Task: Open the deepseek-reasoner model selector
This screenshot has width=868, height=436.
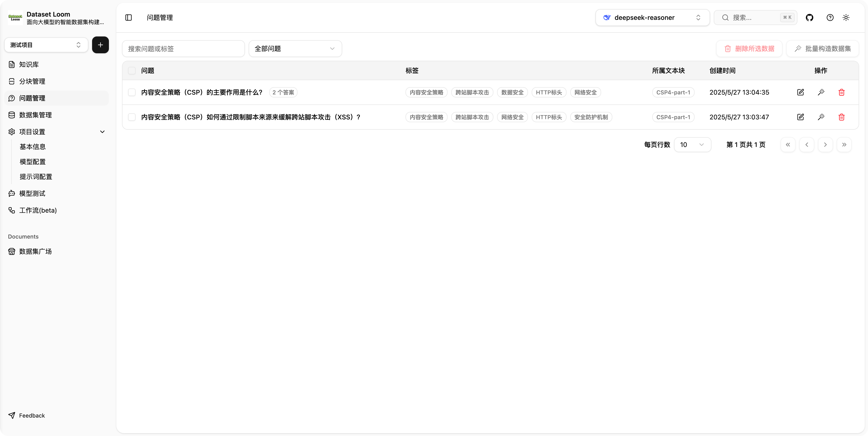Action: pyautogui.click(x=652, y=18)
